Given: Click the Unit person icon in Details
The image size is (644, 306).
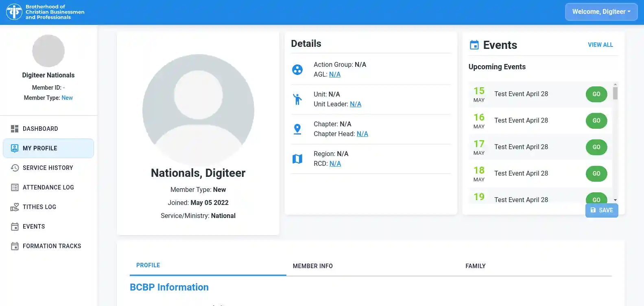Looking at the screenshot, I should click(297, 99).
